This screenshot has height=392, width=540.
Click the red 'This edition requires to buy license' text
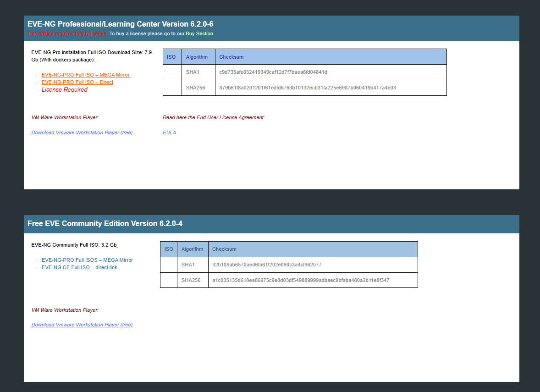coord(67,33)
